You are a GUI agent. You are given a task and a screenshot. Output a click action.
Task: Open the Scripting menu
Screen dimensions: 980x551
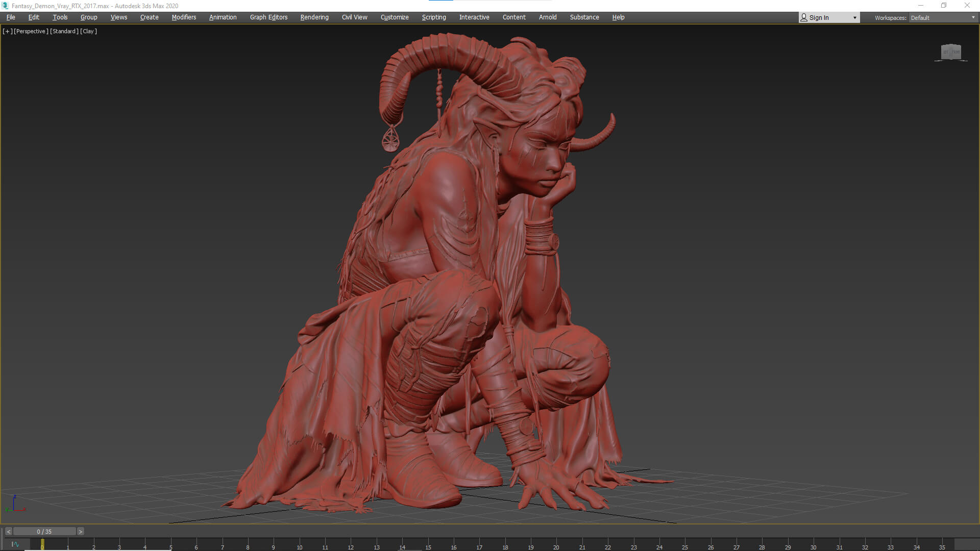[434, 17]
